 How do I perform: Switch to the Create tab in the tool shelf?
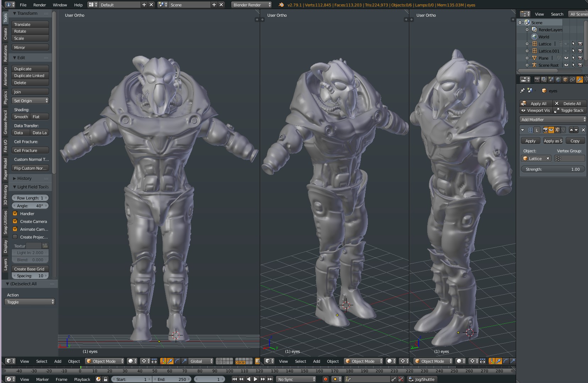(x=5, y=34)
